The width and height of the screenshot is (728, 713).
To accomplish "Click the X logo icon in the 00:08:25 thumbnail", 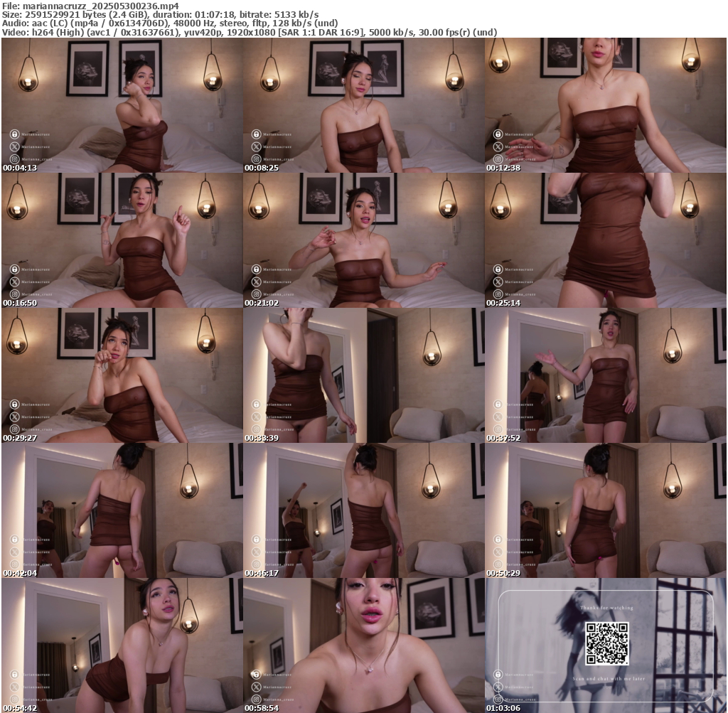I will [256, 146].
